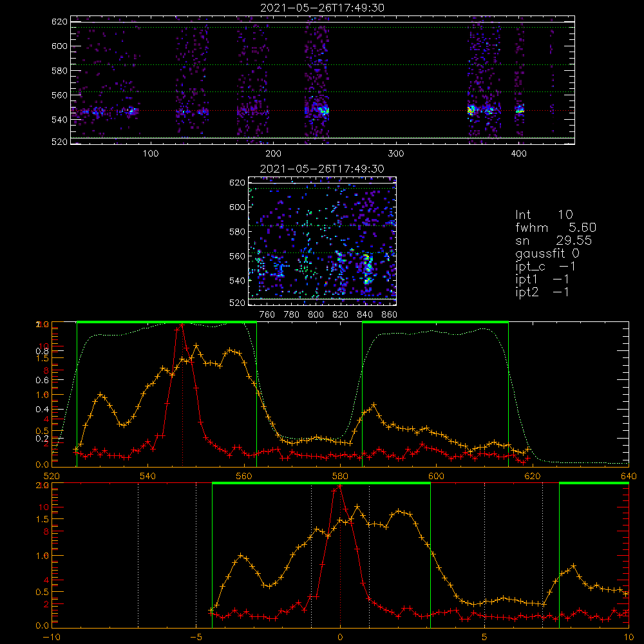Image resolution: width=644 pixels, height=644 pixels.
Task: Click x-axis label 300 of top spectrogram
Action: point(396,154)
